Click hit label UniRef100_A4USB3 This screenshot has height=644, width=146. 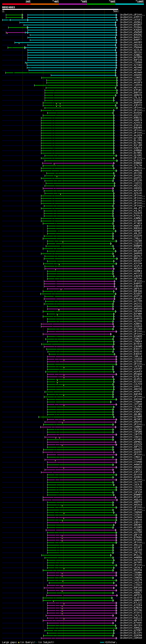pyautogui.click(x=131, y=42)
